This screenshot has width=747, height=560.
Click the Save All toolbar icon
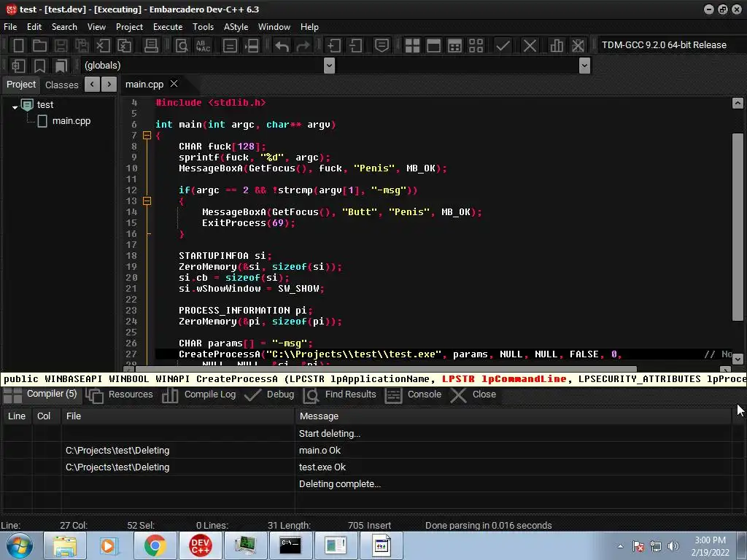coord(82,46)
